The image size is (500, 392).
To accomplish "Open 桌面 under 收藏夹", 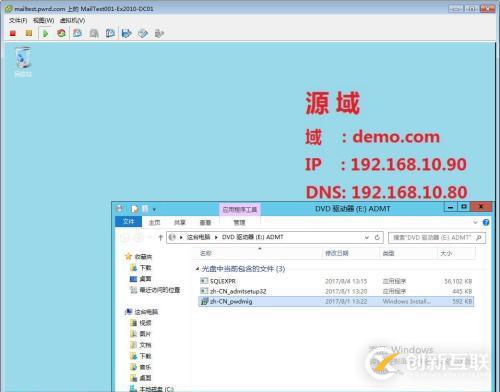I will click(x=145, y=279).
